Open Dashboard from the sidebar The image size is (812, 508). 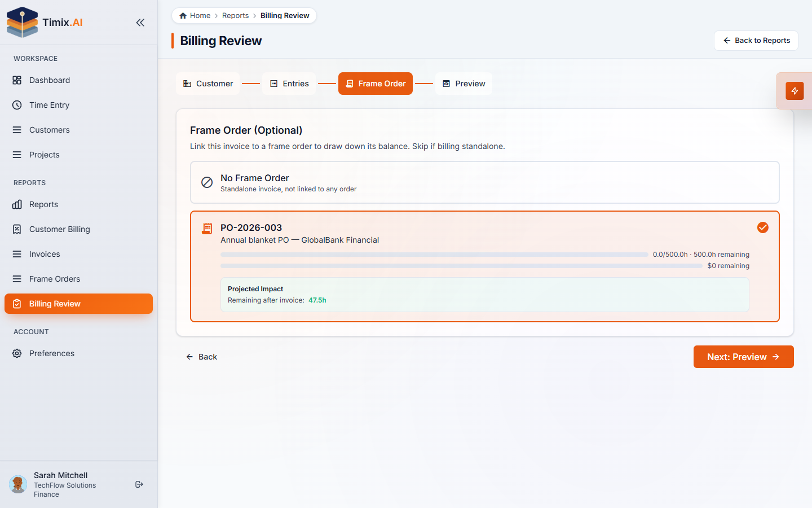pyautogui.click(x=78, y=80)
